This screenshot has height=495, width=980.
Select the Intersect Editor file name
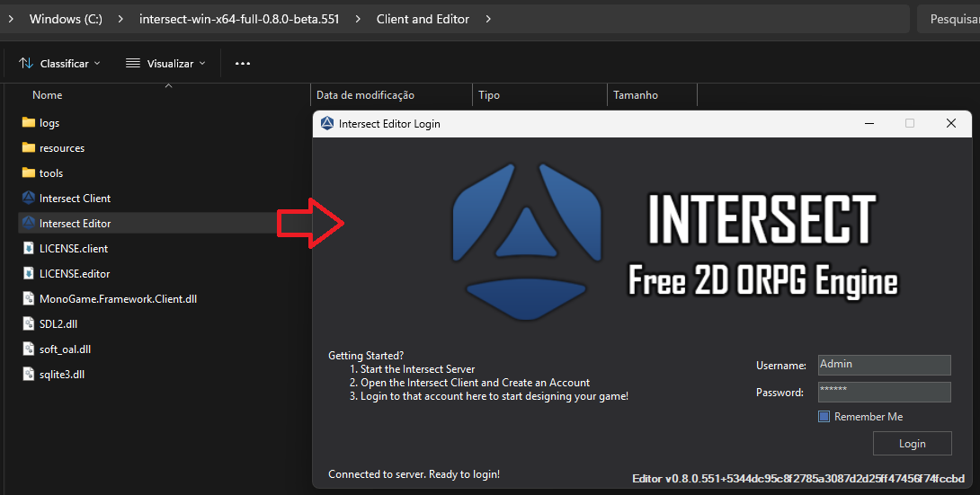click(x=75, y=223)
